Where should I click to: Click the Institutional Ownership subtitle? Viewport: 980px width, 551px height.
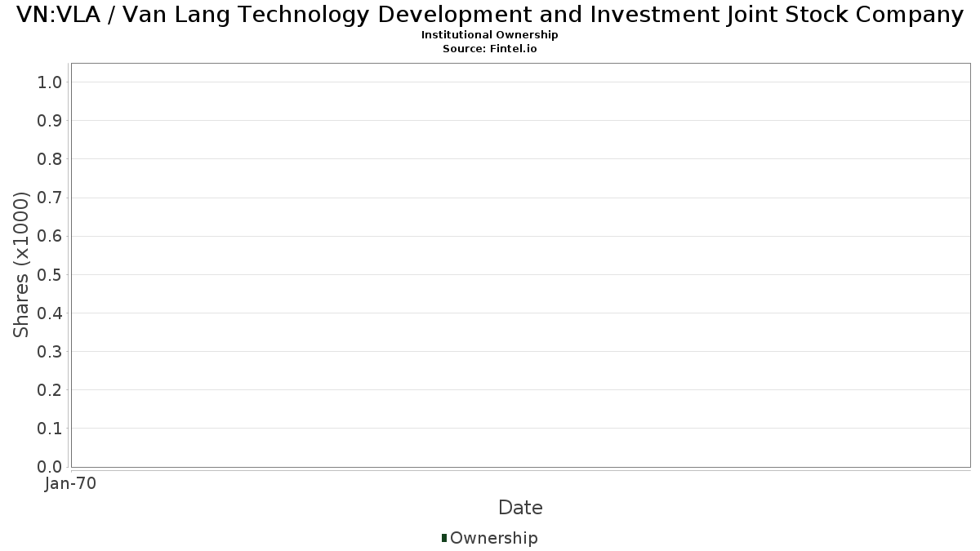pyautogui.click(x=490, y=35)
